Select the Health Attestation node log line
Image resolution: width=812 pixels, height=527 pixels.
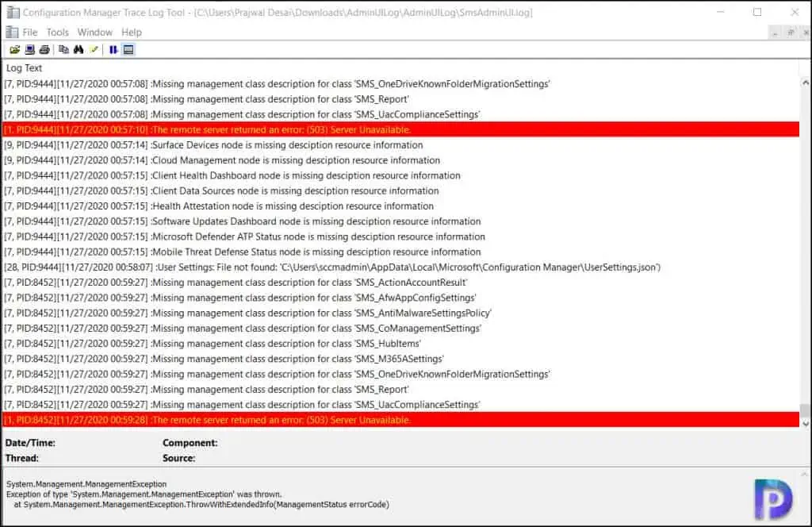[x=401, y=206]
